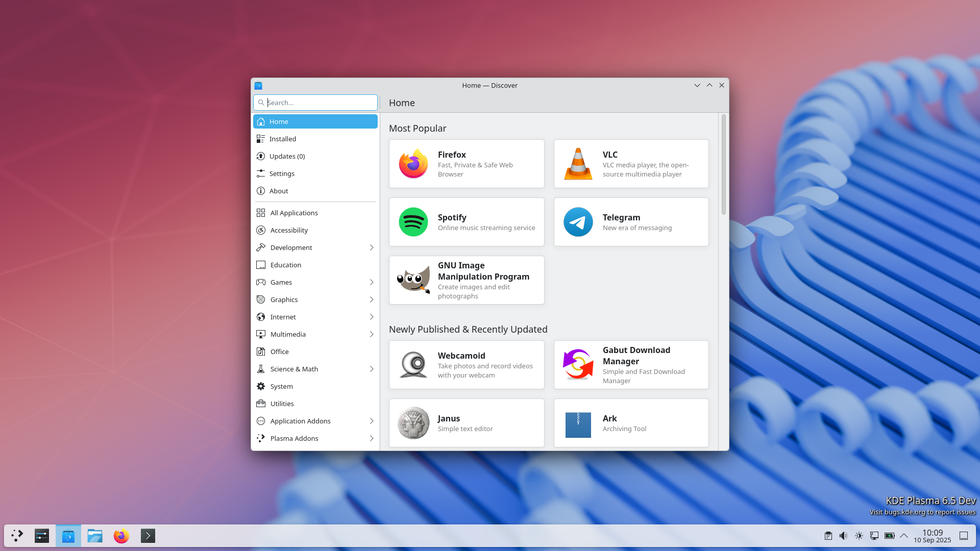Open the Webcamoid webcam icon
The width and height of the screenshot is (980, 551).
(413, 365)
